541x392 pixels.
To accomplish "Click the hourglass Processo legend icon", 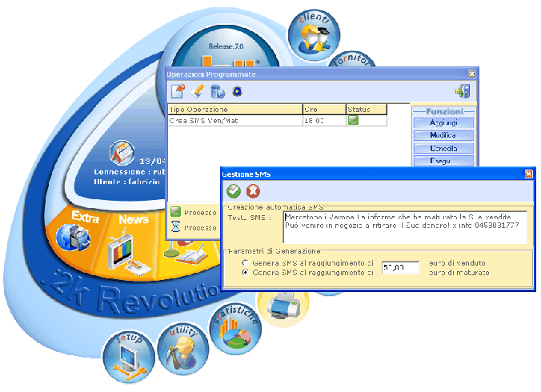I will coord(175,227).
